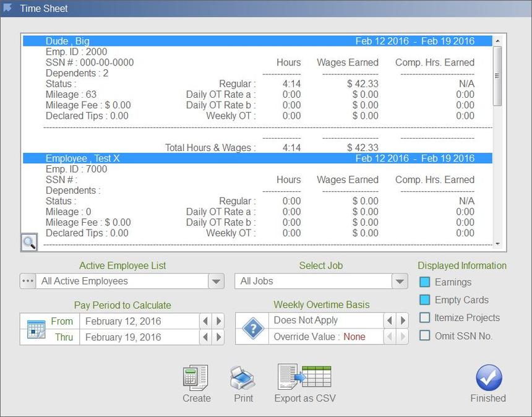Click the Weekly Overtime Basis heading
This screenshot has height=417, width=532.
tap(322, 304)
